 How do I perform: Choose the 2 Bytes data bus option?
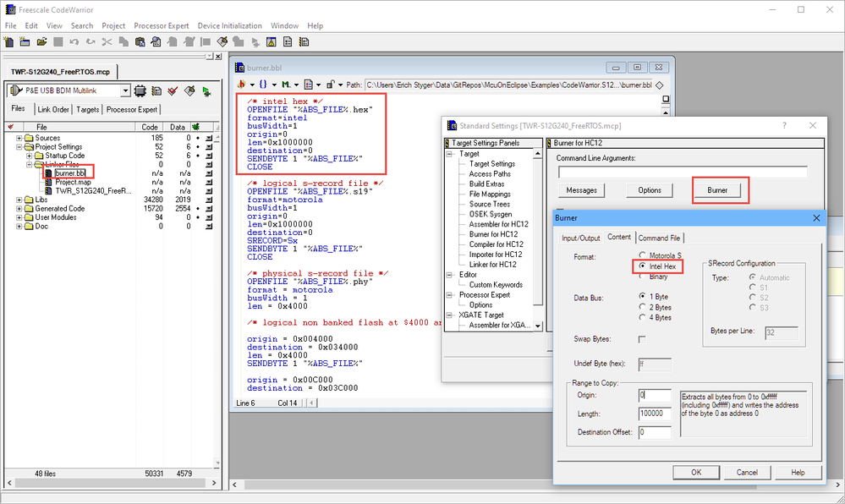tap(644, 307)
